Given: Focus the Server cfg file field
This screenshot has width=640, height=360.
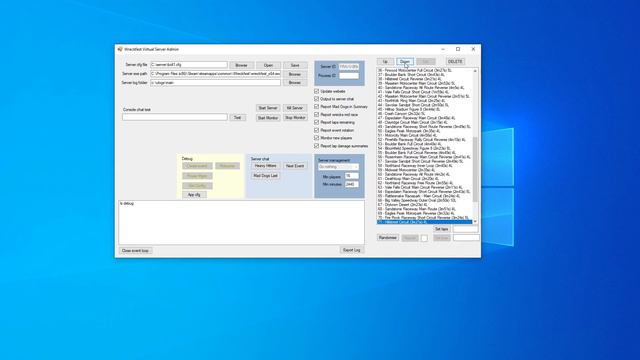Looking at the screenshot, I should click(189, 65).
